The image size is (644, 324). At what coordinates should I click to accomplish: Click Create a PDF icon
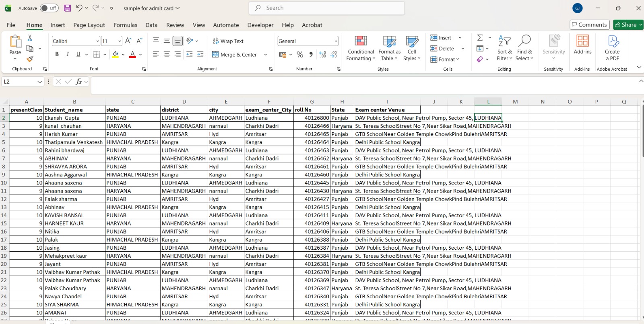612,47
